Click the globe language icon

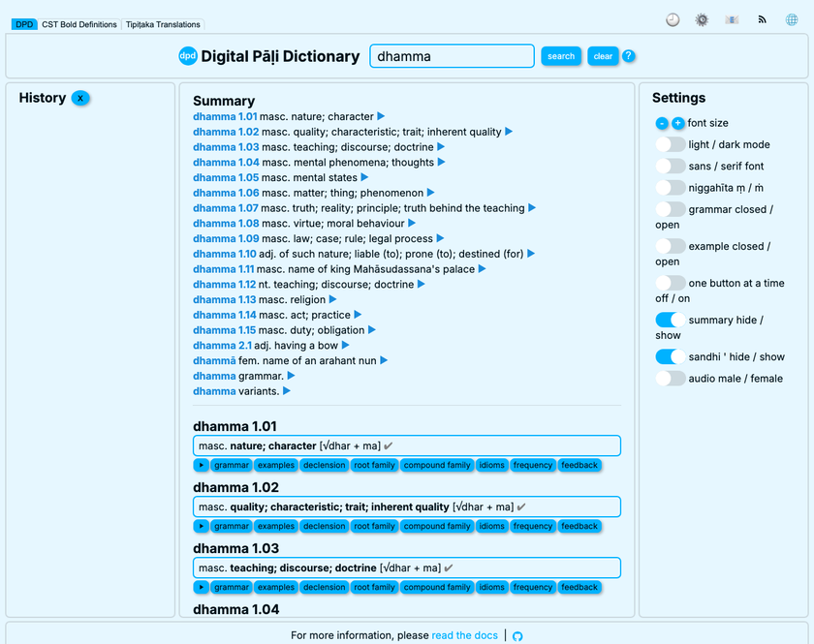coord(791,19)
